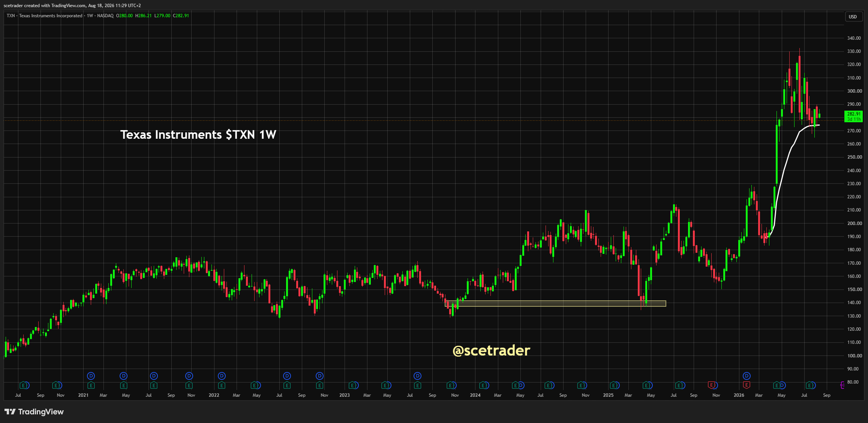
Task: Select the July 2024 earnings marker
Action: pos(548,385)
